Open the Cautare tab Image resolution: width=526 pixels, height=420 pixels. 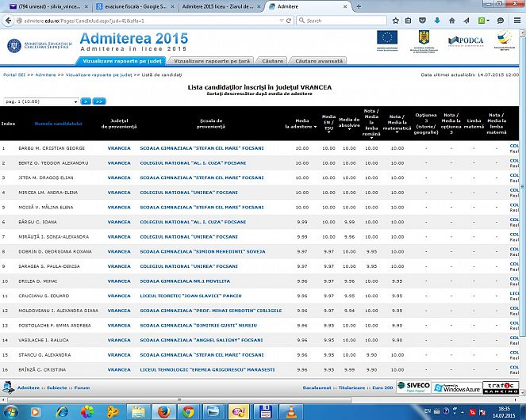click(x=272, y=61)
